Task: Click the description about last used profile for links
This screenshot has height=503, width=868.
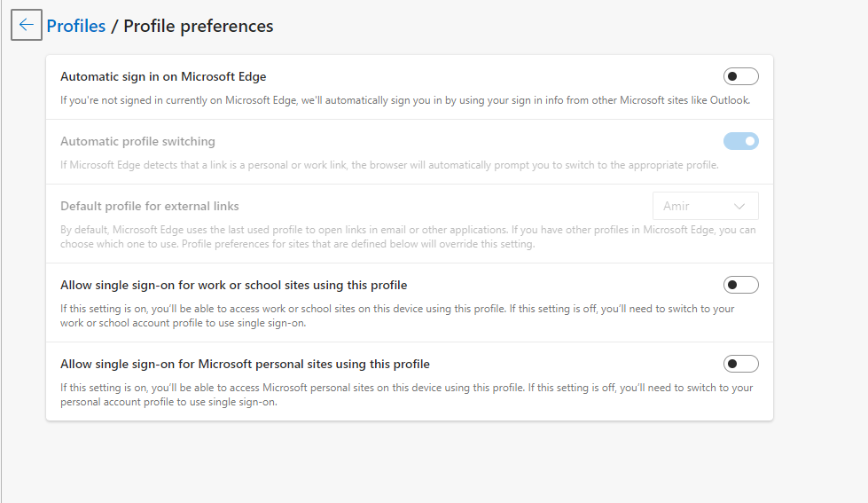Action: tap(408, 237)
